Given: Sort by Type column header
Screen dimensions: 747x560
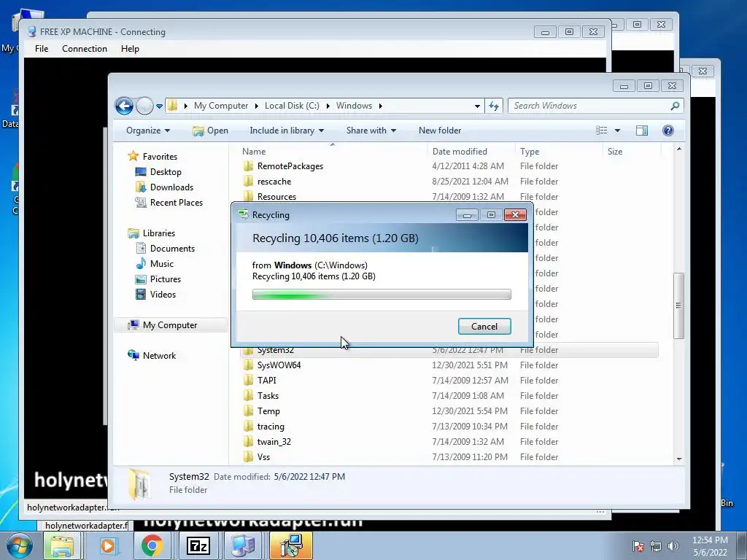Looking at the screenshot, I should tap(530, 152).
